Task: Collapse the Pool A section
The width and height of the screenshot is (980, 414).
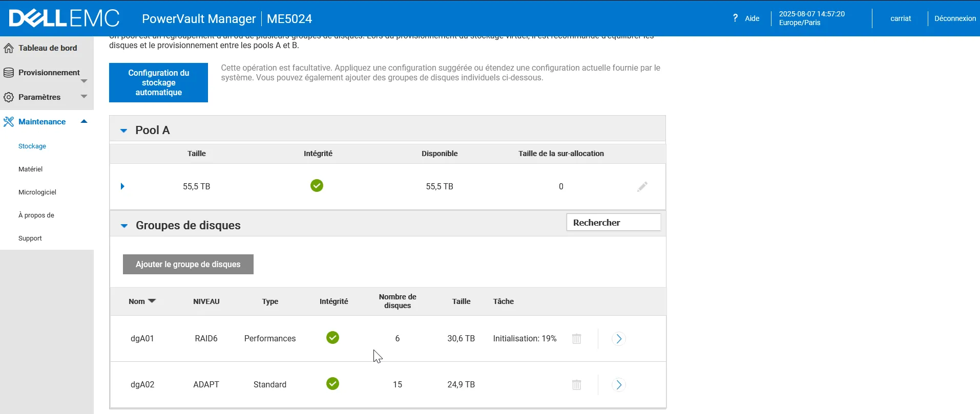Action: point(123,130)
